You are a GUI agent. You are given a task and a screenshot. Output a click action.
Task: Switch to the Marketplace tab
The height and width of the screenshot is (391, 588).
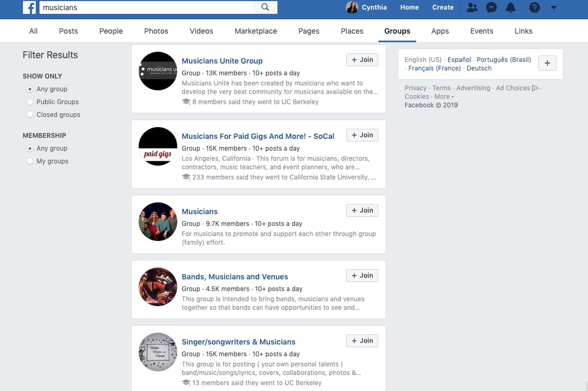click(x=256, y=31)
